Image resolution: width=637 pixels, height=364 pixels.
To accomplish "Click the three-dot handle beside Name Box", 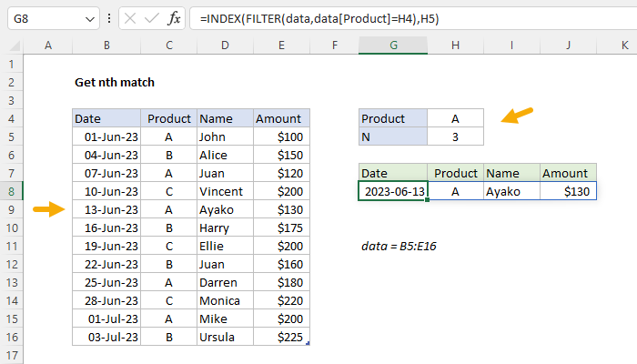I will [x=109, y=19].
